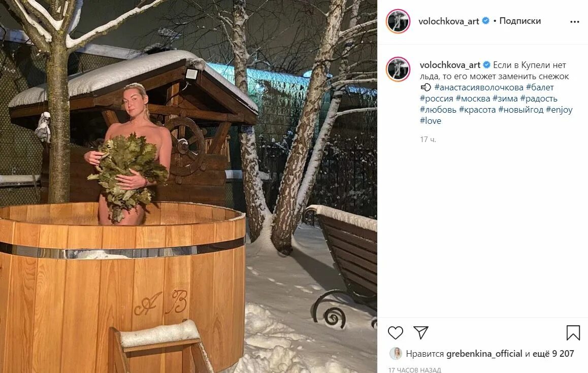588x373 pixels.
Task: Like the post with the heart icon
Action: click(395, 332)
